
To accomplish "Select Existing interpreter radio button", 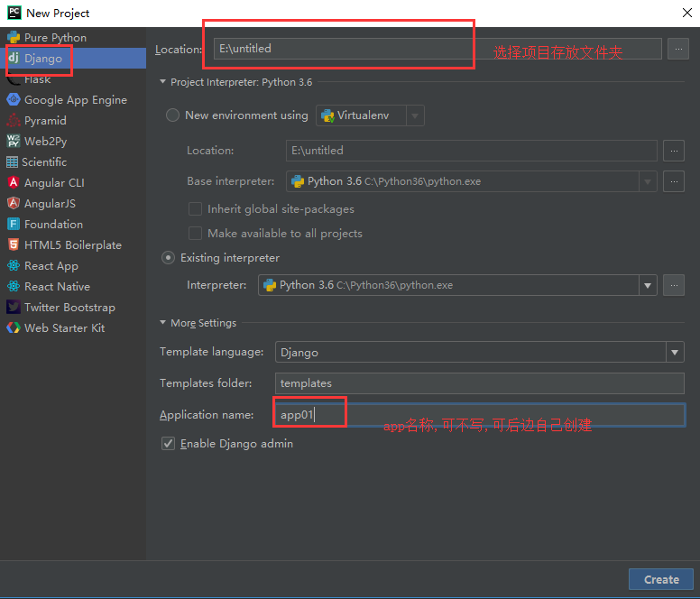I will [x=168, y=257].
